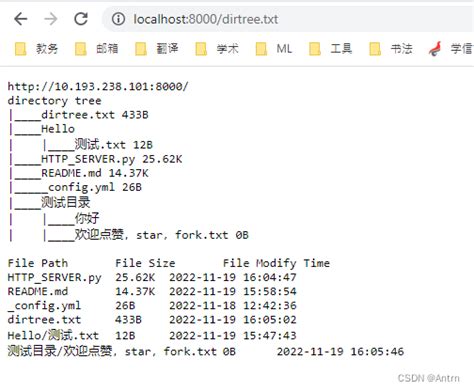The width and height of the screenshot is (474, 391).
Task: Open the 工具 bookmark folder
Action: tap(330, 49)
